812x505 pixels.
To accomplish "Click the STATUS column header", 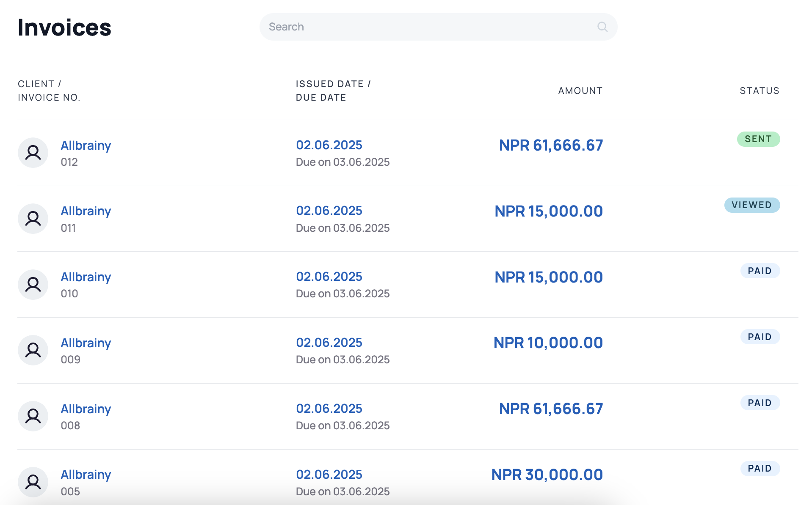I will [760, 91].
